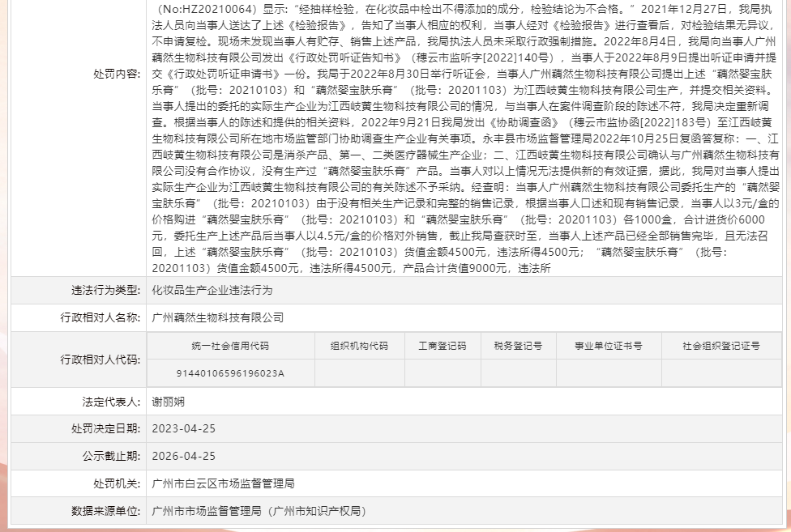
Task: Click the 违法行为类型 label
Action: click(x=105, y=290)
